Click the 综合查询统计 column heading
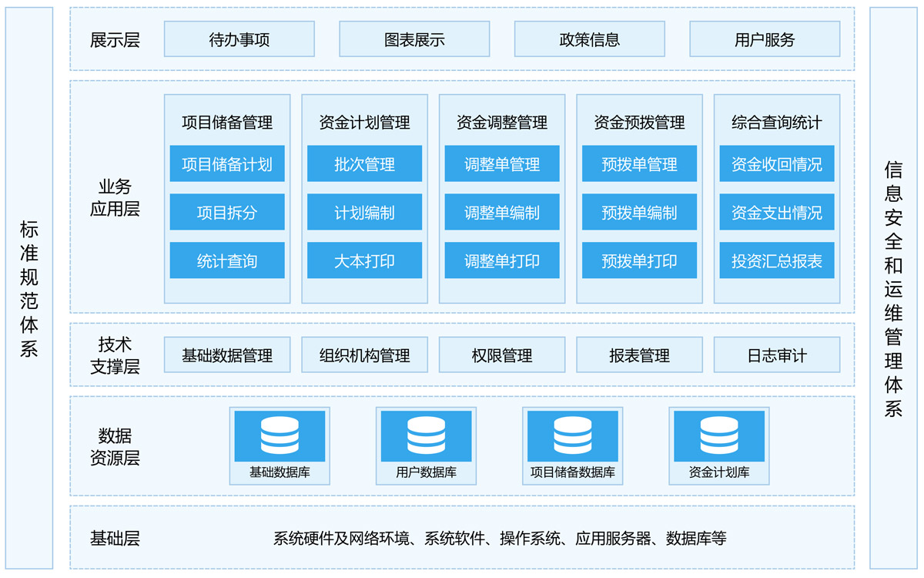The width and height of the screenshot is (924, 578). coord(777,123)
